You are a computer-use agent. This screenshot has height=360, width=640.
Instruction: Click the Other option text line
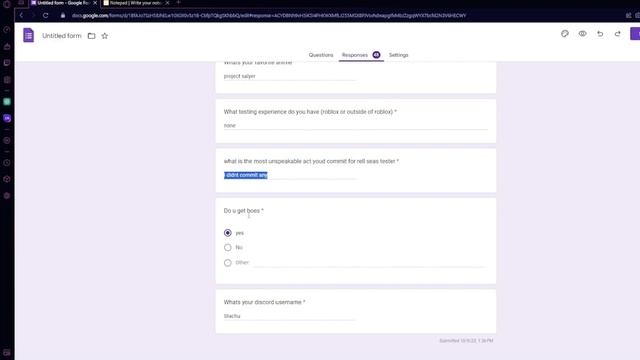coord(369,263)
